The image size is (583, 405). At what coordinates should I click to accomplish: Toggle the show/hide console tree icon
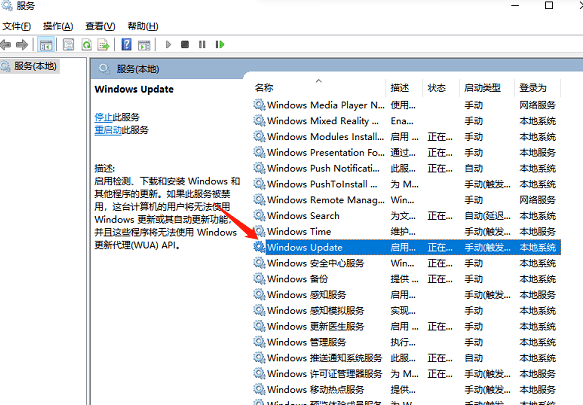pos(46,45)
